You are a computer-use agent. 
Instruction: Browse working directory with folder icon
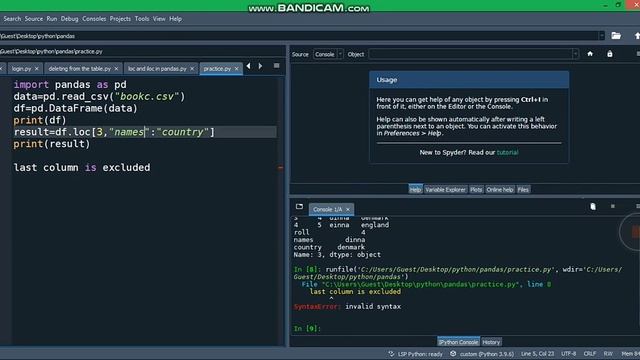616,36
